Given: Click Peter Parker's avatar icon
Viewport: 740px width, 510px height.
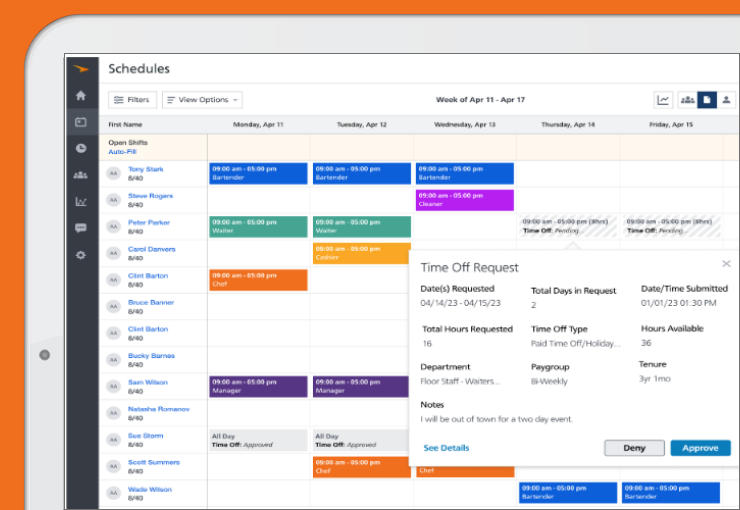Looking at the screenshot, I should tap(113, 227).
